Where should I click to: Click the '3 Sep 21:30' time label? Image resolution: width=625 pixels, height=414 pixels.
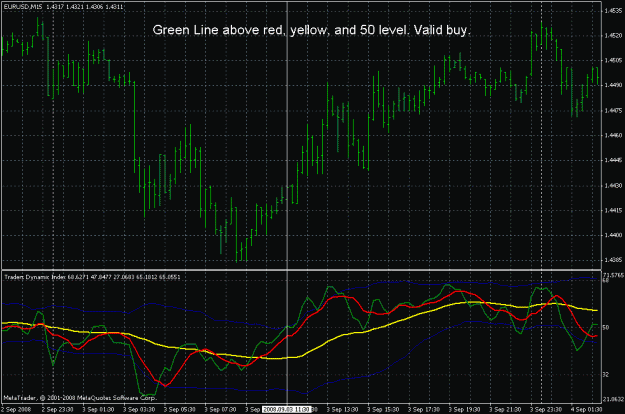click(x=505, y=410)
